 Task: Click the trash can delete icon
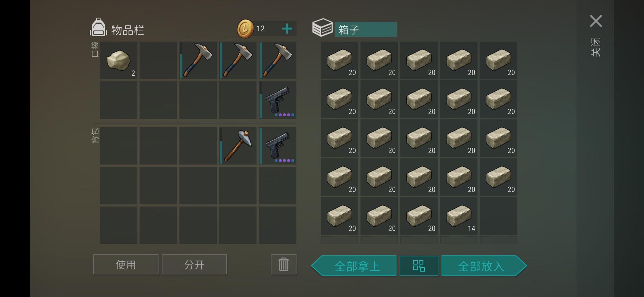click(283, 264)
